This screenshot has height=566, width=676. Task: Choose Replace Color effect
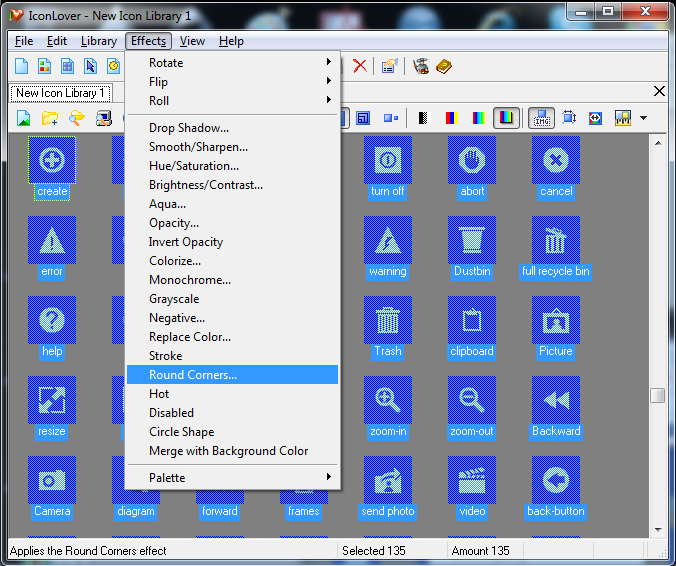click(x=232, y=337)
